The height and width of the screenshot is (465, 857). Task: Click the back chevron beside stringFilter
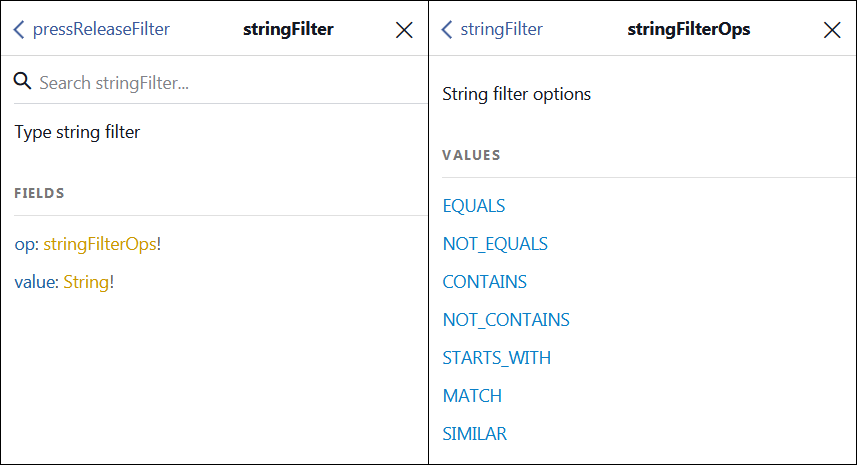tap(447, 30)
